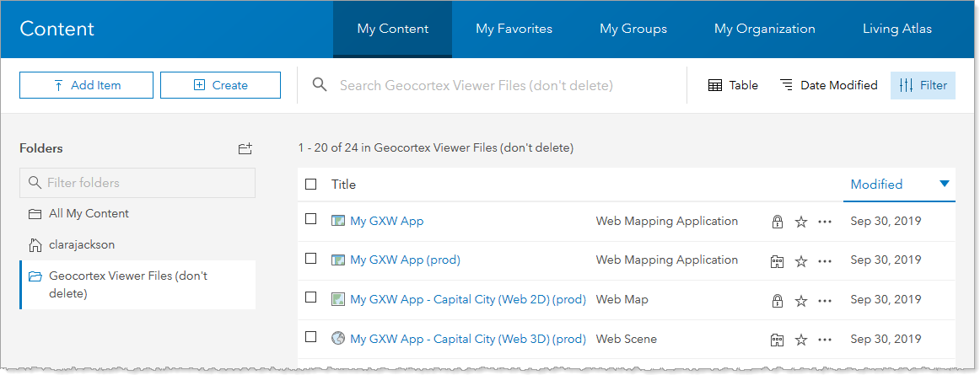Click the web map icon for Capital City (Web 2D)
The image size is (980, 375).
coord(338,299)
